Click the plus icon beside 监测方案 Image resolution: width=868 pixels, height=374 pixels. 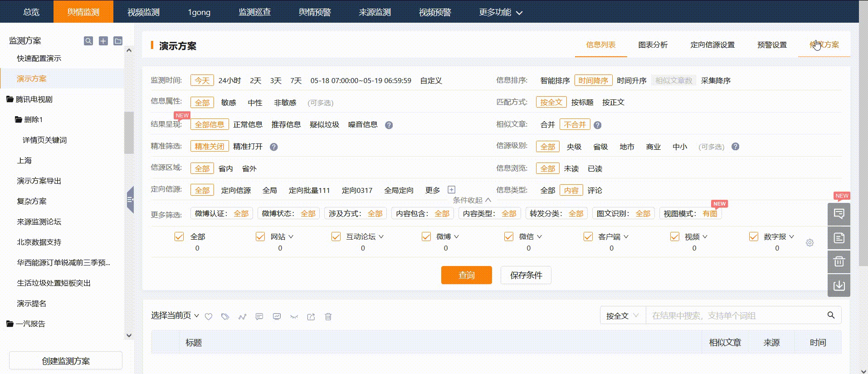click(103, 41)
